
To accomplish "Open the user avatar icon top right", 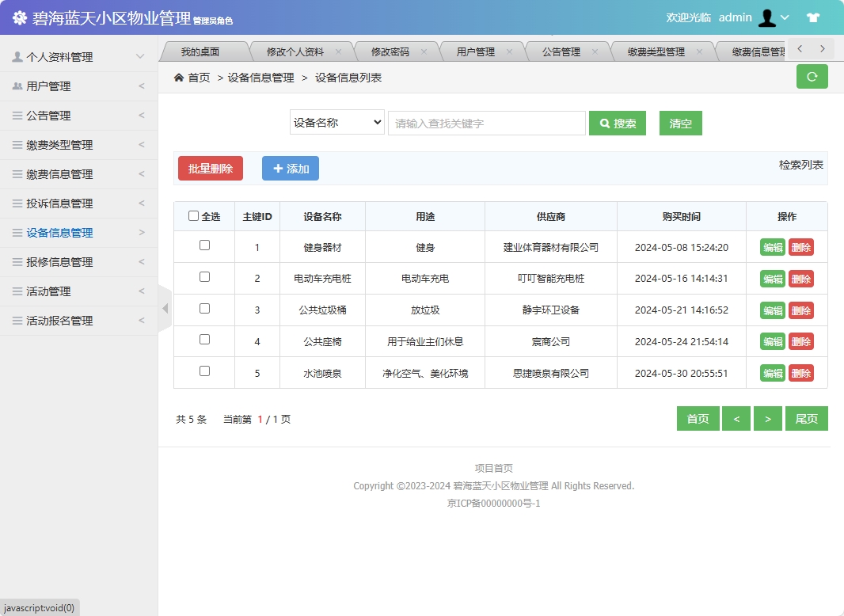I will point(767,17).
